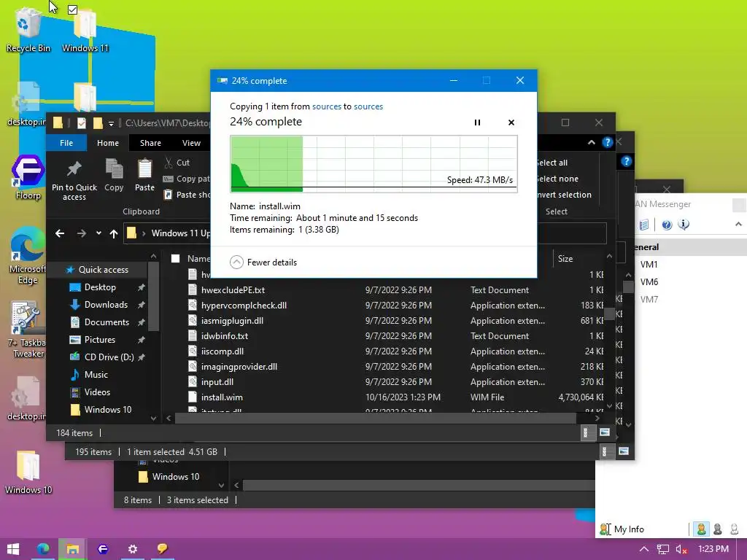Switch to the Share ribbon tab

point(150,143)
